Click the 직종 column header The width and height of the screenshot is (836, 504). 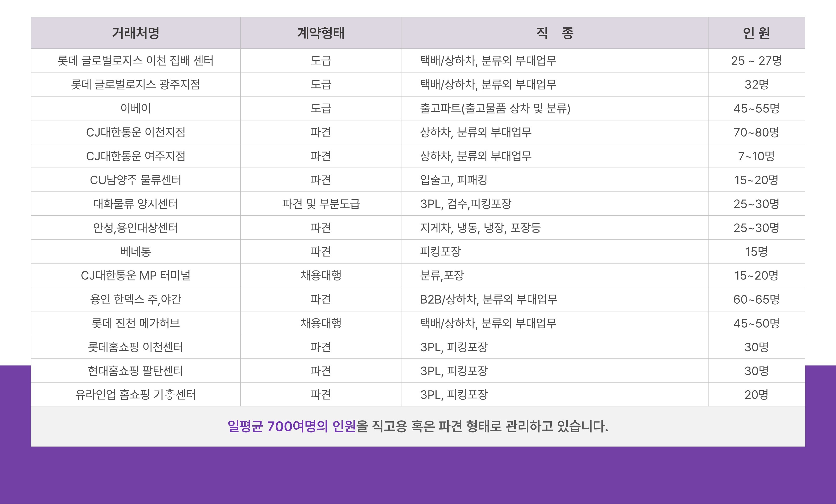coord(555,33)
